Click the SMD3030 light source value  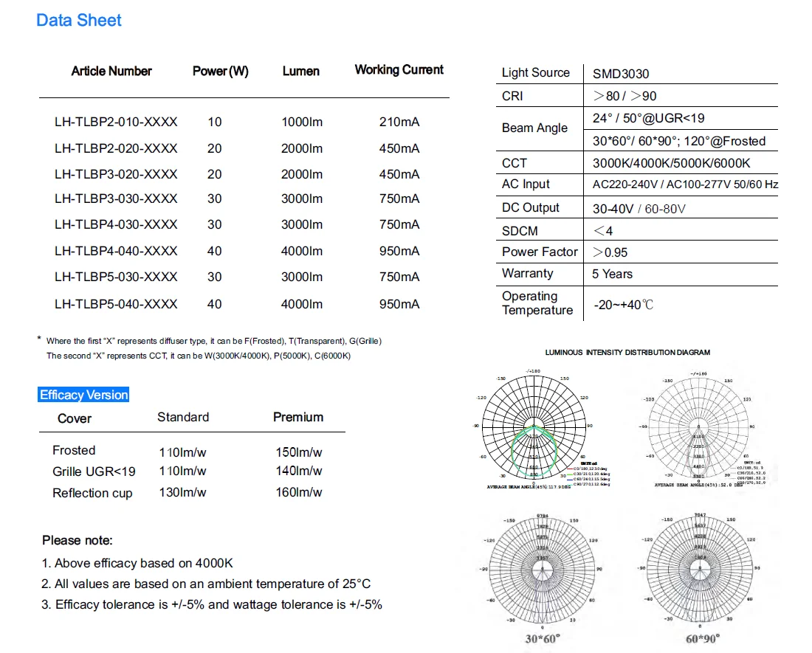(x=621, y=73)
